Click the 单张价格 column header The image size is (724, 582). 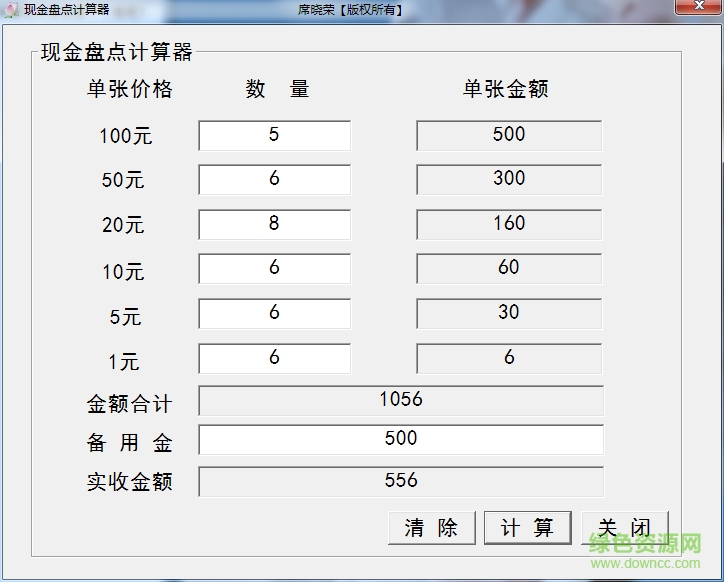pyautogui.click(x=130, y=89)
